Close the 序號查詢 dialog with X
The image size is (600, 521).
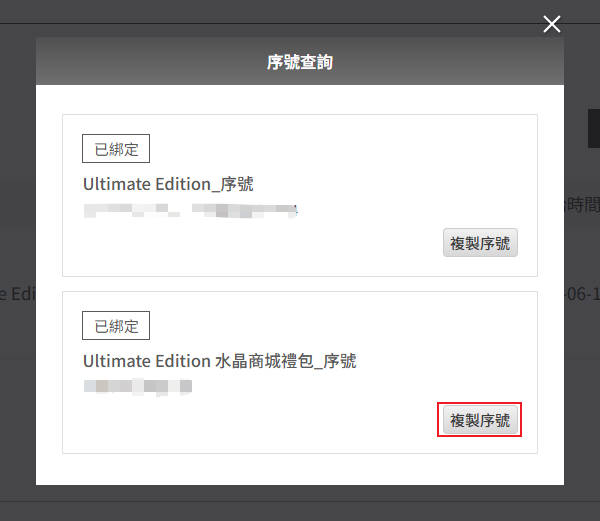[x=551, y=24]
